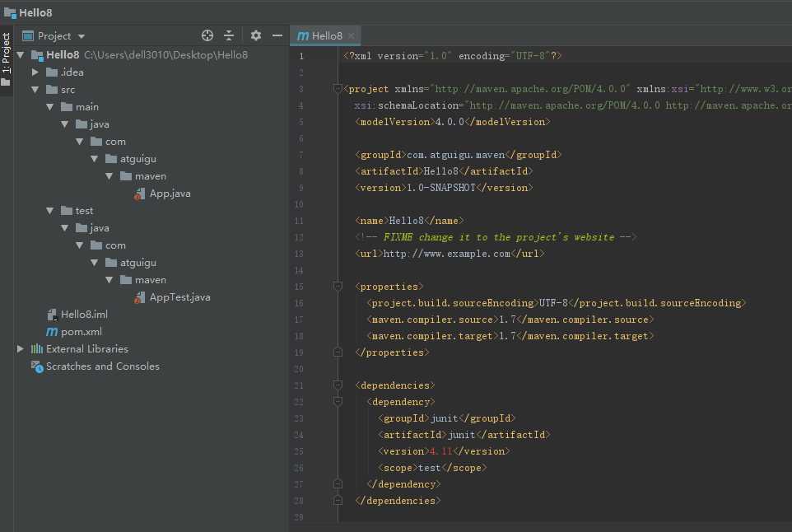The height and width of the screenshot is (532, 792).
Task: Click the FIXME comment line
Action: click(496, 237)
